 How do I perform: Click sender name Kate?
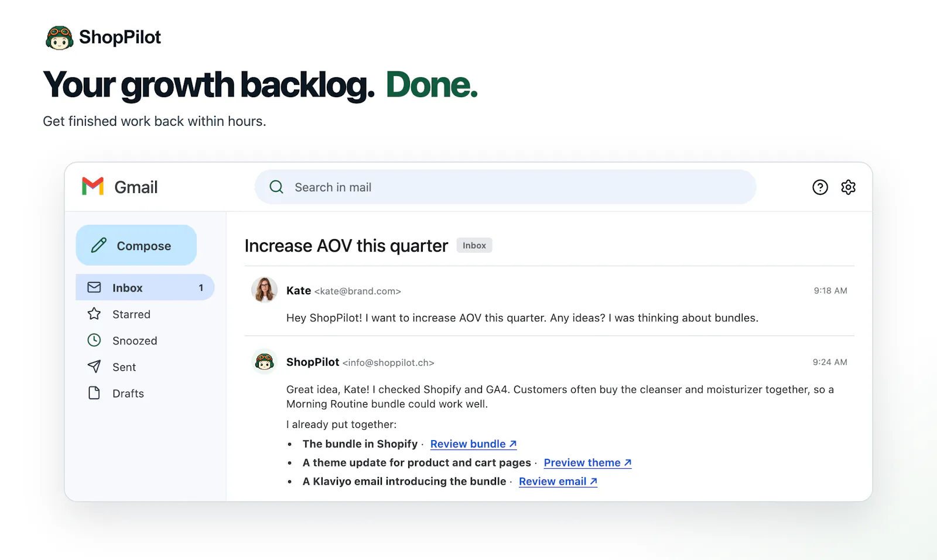(299, 290)
